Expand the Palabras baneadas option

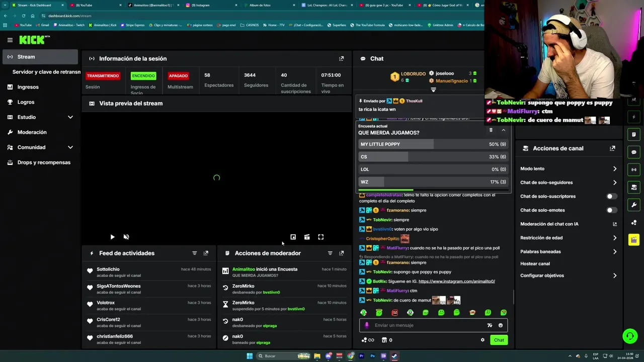(614, 251)
